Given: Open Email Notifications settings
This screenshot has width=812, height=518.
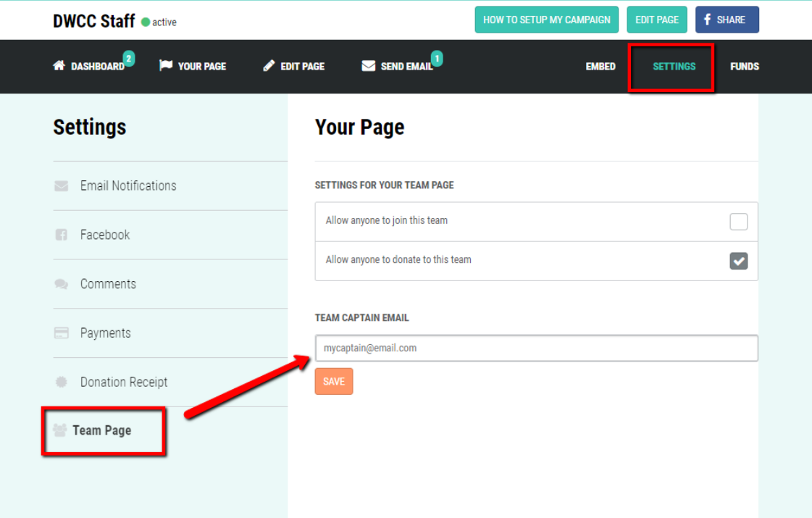Looking at the screenshot, I should click(169, 185).
